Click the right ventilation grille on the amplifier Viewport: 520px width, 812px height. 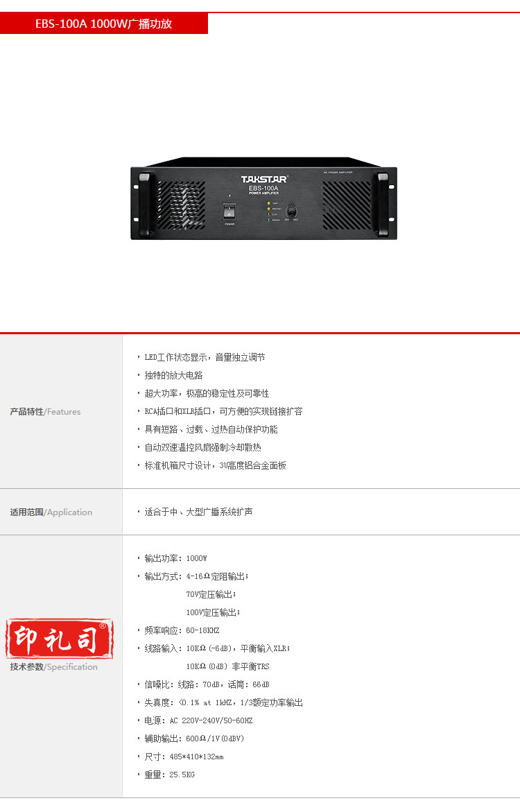tap(347, 205)
